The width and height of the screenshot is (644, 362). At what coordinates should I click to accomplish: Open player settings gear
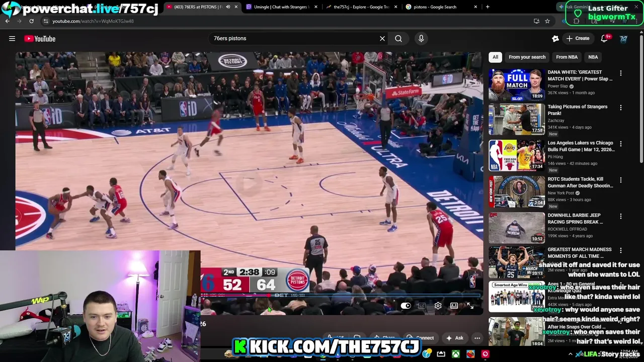[x=438, y=306]
